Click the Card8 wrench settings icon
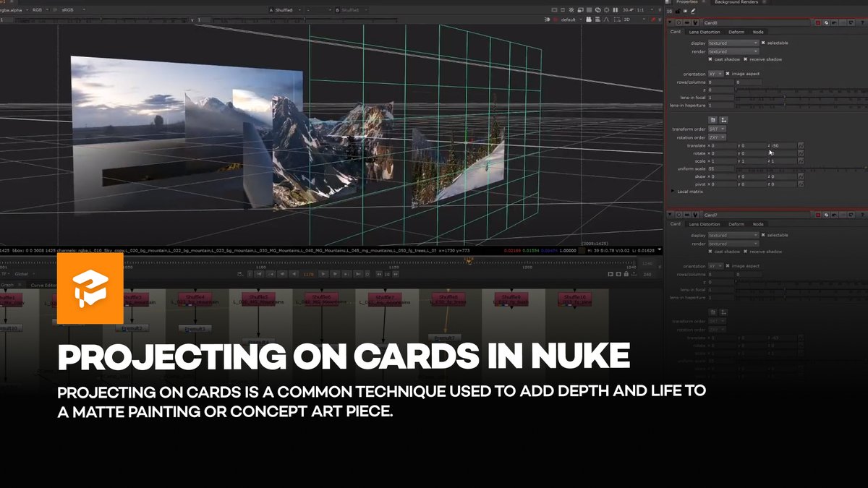This screenshot has height=488, width=868. click(695, 22)
